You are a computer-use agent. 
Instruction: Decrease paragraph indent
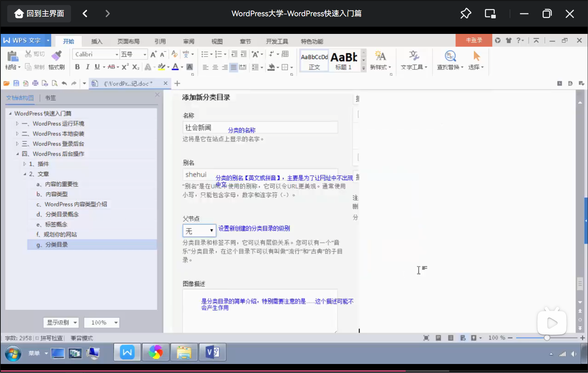[234, 54]
